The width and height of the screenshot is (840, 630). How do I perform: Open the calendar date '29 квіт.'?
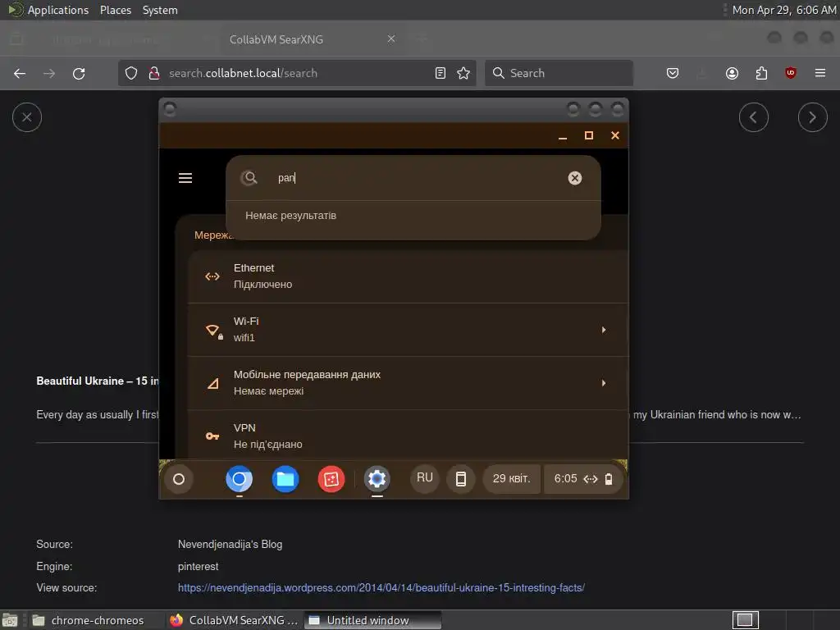512,478
